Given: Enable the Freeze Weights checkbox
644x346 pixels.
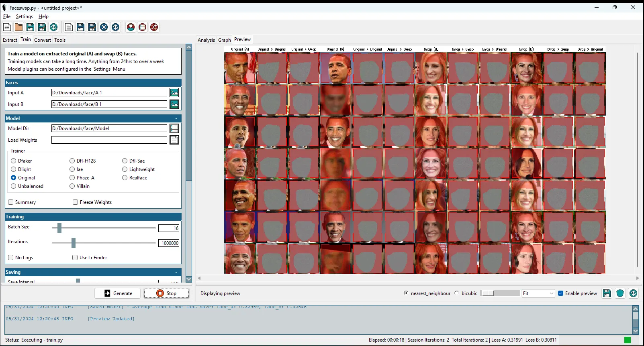Looking at the screenshot, I should click(x=75, y=202).
